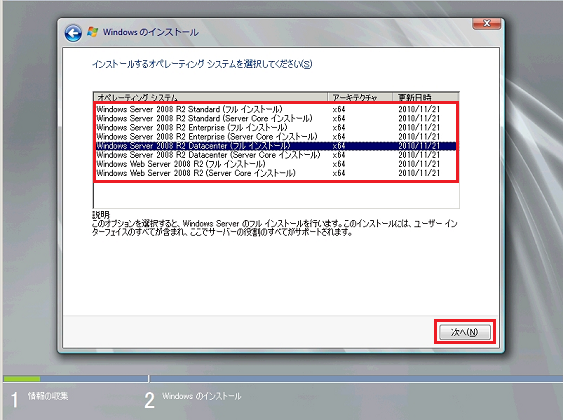Select Windows Server 2008 R2 Enterprise (Server Core インストール)
The image size is (563, 420).
pos(275,137)
